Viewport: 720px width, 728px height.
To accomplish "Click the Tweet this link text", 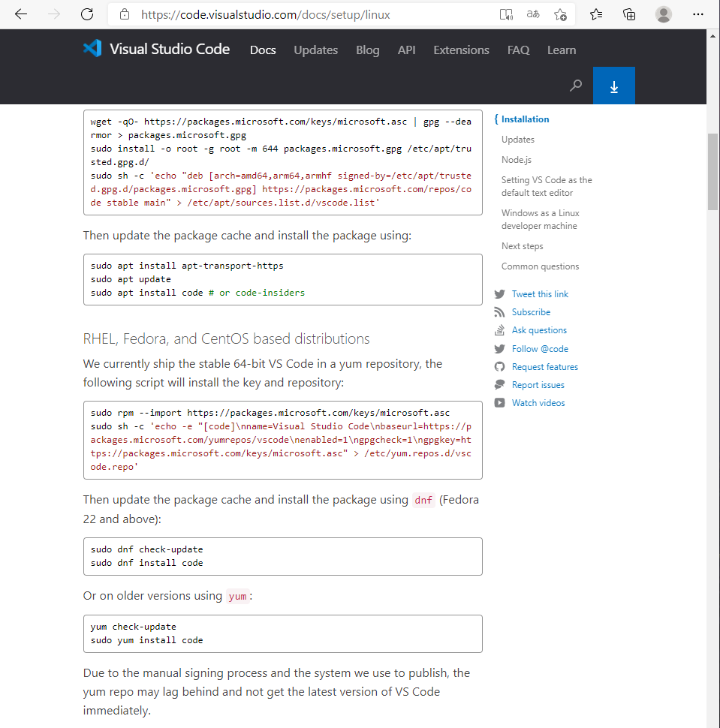I will pos(540,294).
